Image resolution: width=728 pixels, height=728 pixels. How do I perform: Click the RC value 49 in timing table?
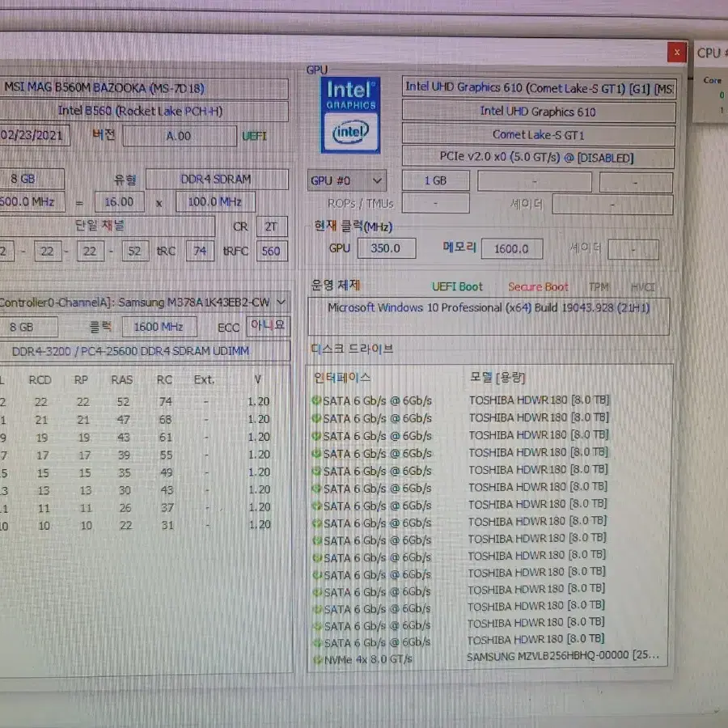[x=166, y=472]
